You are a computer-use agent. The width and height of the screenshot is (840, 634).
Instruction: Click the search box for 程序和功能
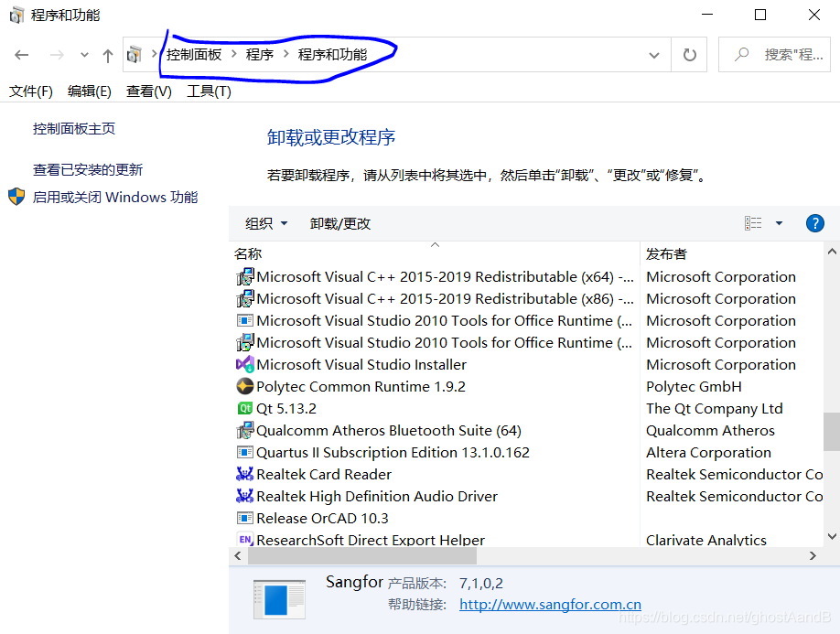coord(774,55)
